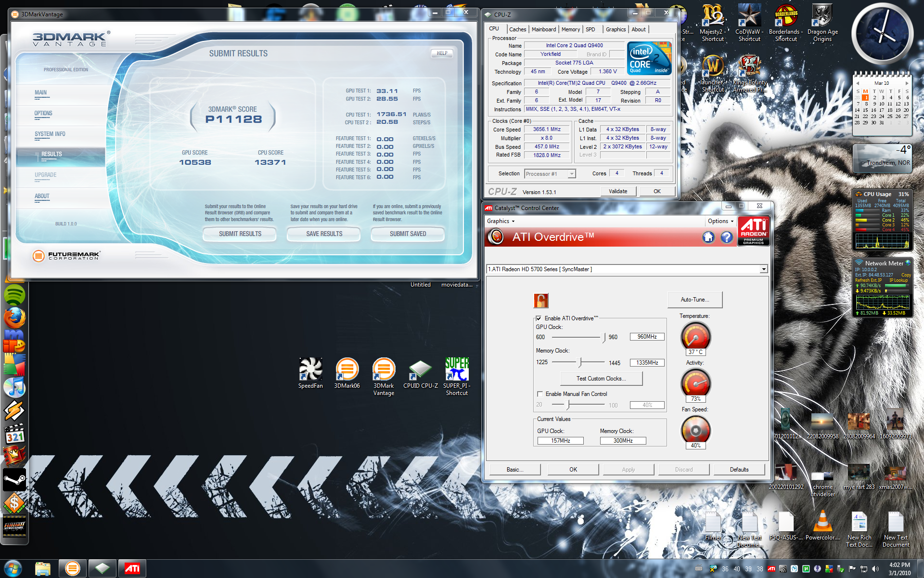This screenshot has height=578, width=924.
Task: Click Copy on Network Meter gadget
Action: (x=906, y=275)
